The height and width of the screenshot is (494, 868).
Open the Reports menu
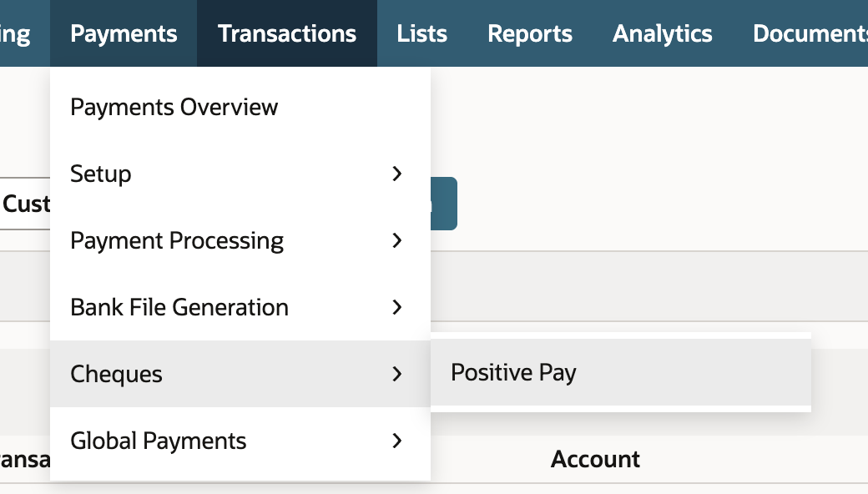(530, 33)
